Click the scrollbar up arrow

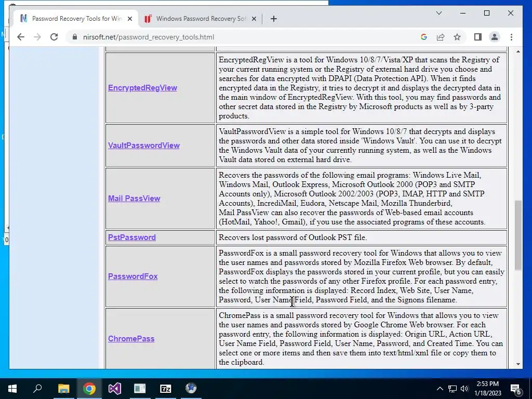(x=518, y=51)
